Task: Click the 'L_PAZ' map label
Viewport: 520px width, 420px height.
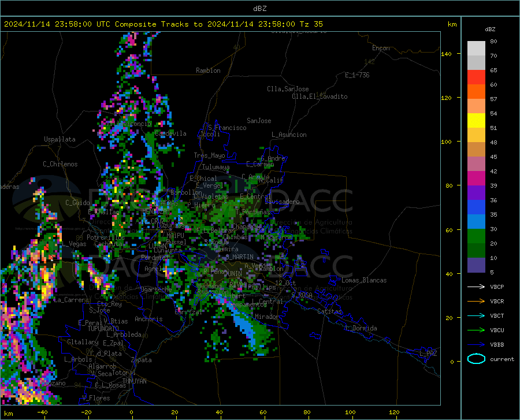Action: pyautogui.click(x=428, y=354)
